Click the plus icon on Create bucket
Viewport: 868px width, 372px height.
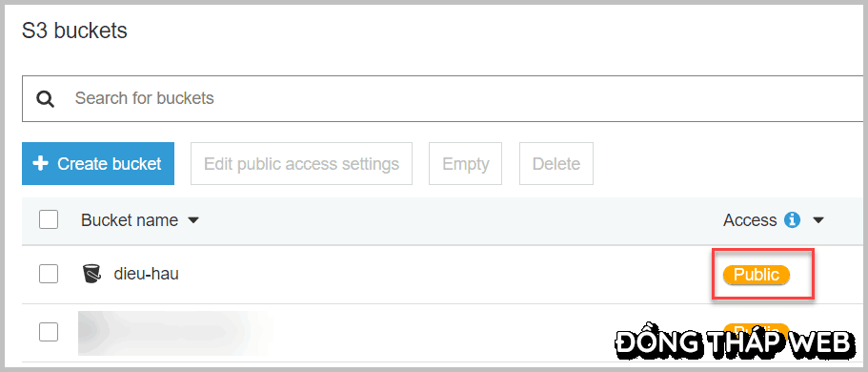pos(40,163)
